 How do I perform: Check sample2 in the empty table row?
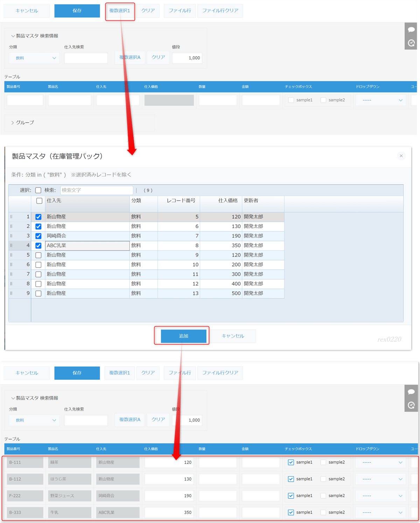(323, 100)
